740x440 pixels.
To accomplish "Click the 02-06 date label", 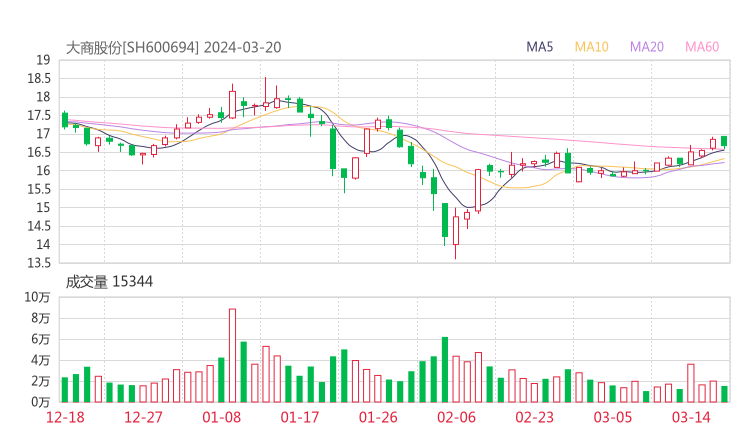I will [456, 417].
